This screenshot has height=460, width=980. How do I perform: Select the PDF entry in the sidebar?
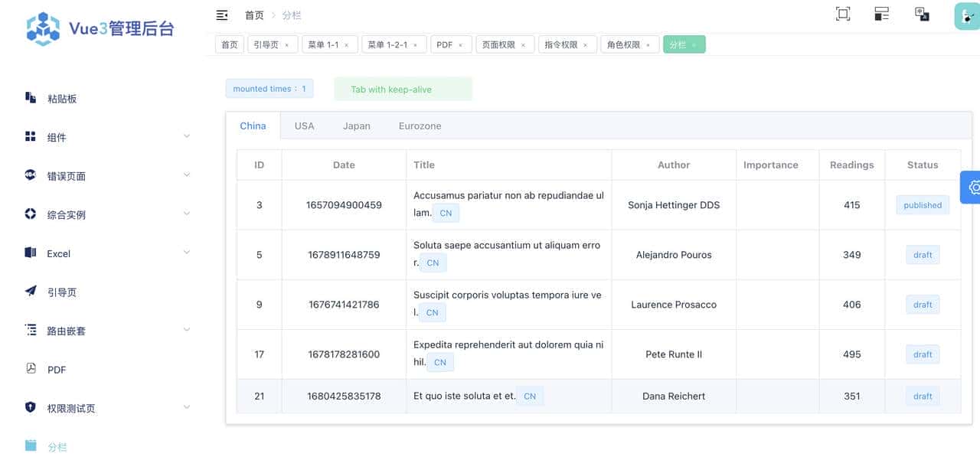pyautogui.click(x=56, y=369)
